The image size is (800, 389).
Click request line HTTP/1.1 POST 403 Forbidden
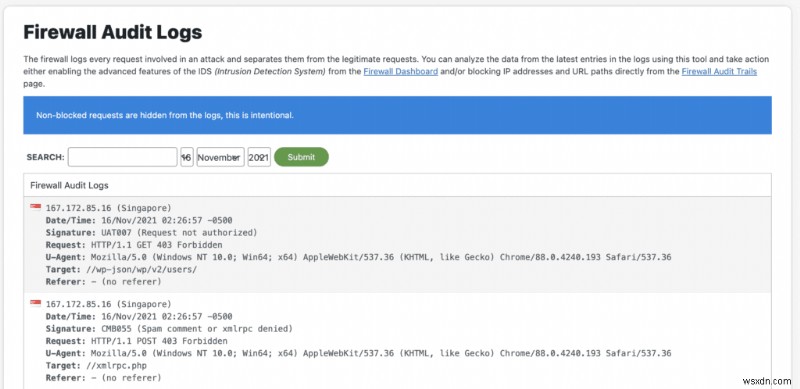(159, 341)
